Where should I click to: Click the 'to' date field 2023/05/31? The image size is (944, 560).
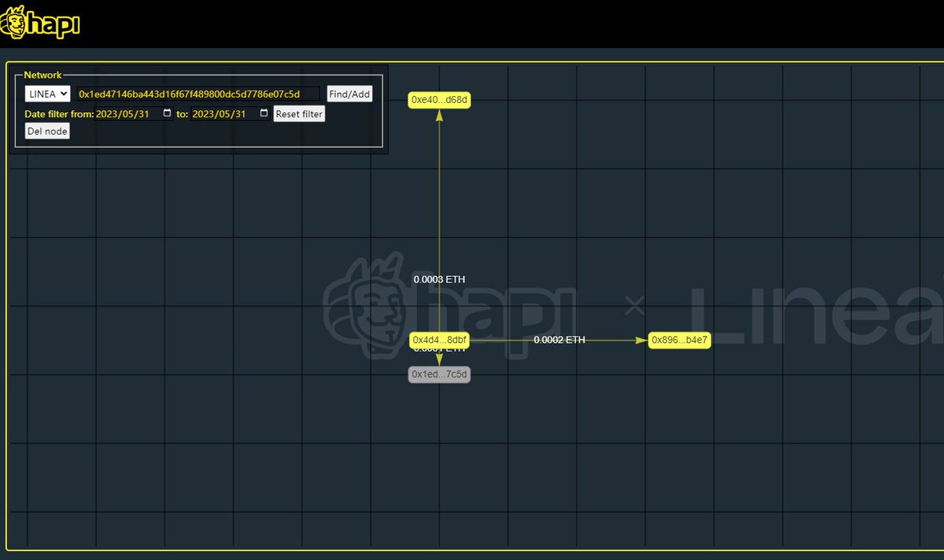(x=230, y=113)
